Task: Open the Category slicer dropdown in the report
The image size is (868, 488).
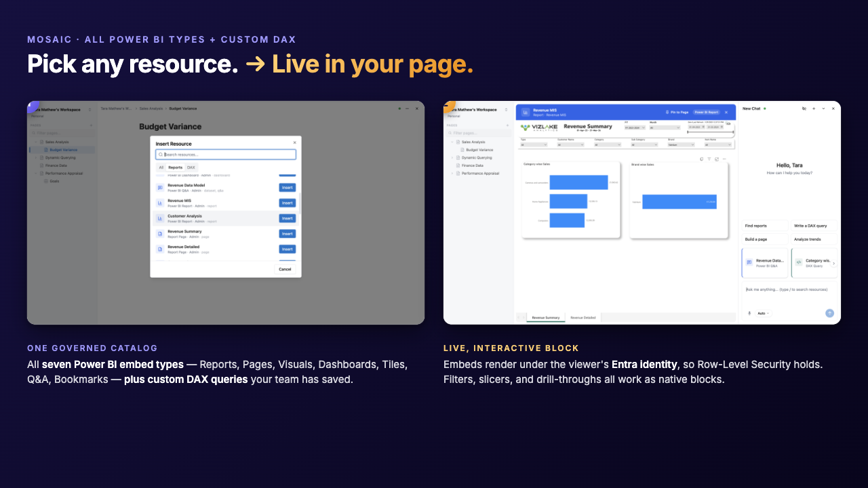Action: tap(606, 144)
